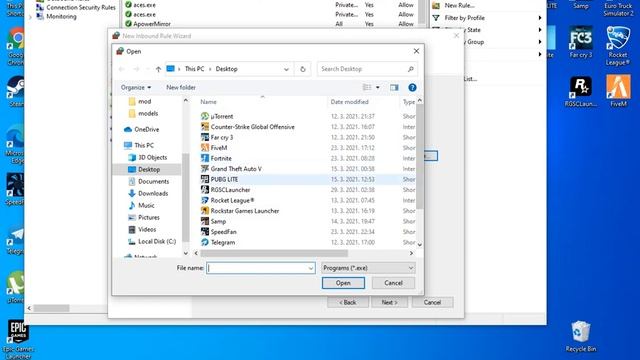The image size is (640, 360).
Task: Open Music in navigation pane
Action: pos(142,205)
